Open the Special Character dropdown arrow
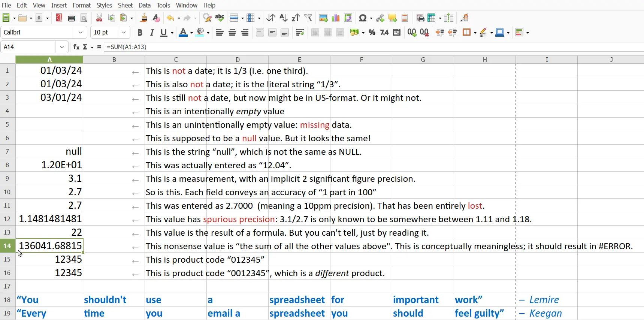This screenshot has width=644, height=320. coord(371,18)
